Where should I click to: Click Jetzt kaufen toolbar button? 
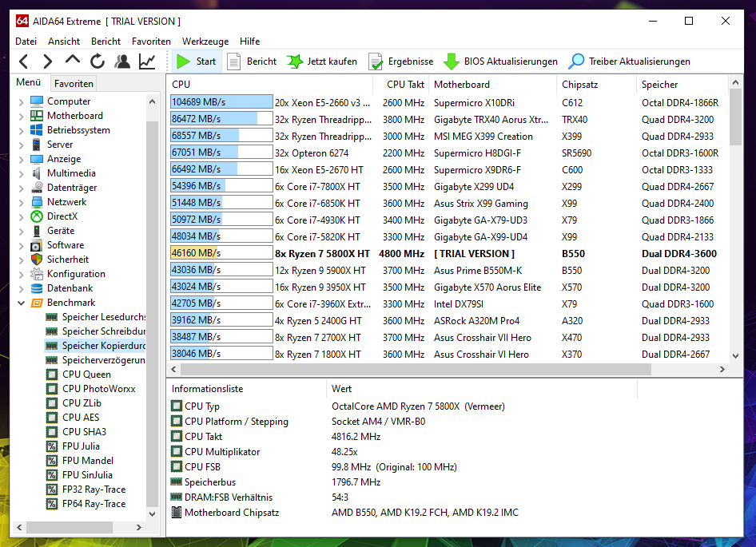coord(321,61)
